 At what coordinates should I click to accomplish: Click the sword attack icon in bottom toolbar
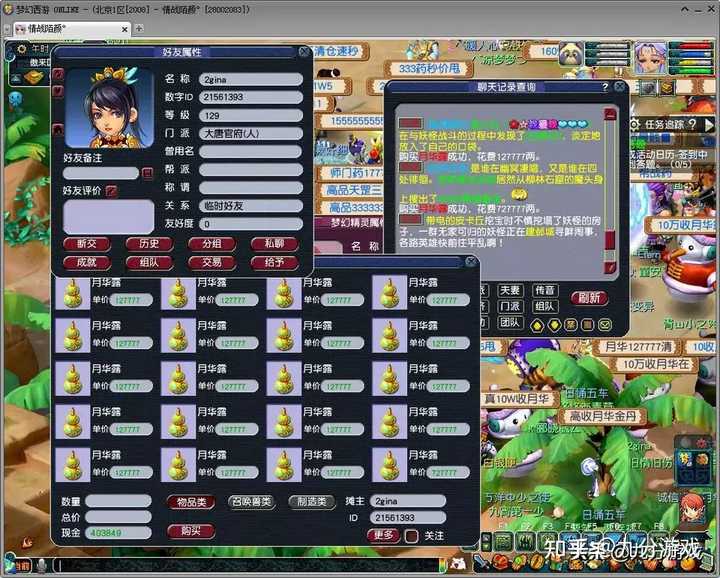(482, 563)
